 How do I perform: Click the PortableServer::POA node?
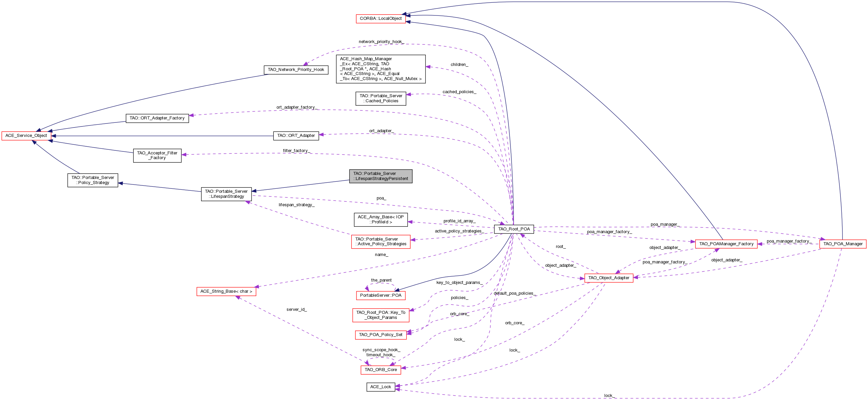click(x=380, y=295)
